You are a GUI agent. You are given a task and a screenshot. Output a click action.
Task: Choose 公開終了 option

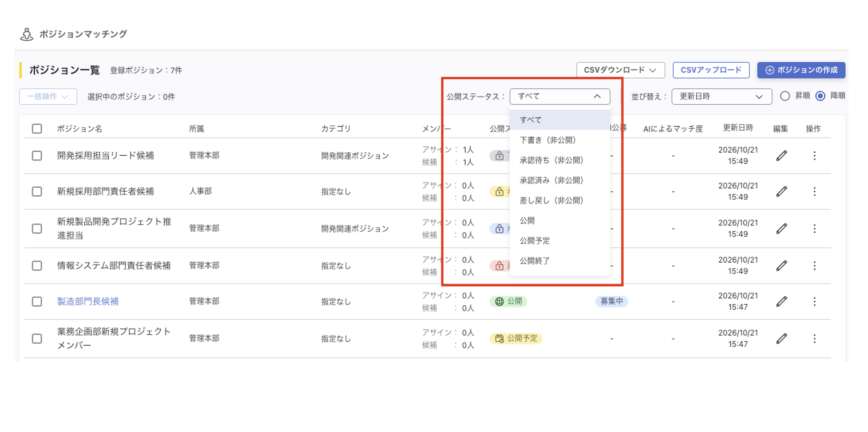560,261
